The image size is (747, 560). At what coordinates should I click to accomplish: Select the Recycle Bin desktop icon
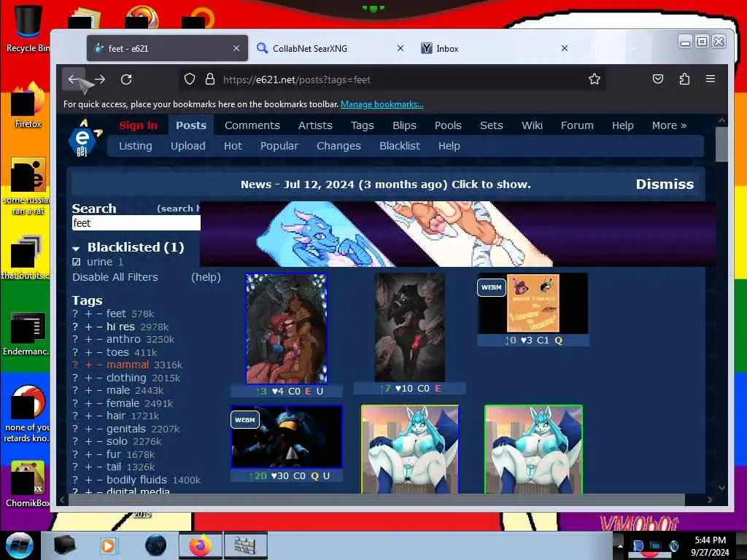[x=27, y=28]
